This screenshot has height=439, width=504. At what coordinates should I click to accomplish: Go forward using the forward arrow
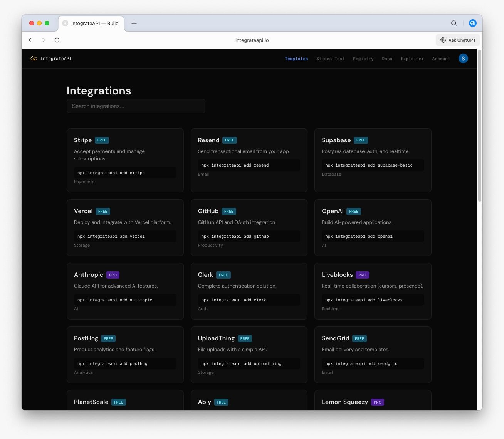tap(44, 40)
